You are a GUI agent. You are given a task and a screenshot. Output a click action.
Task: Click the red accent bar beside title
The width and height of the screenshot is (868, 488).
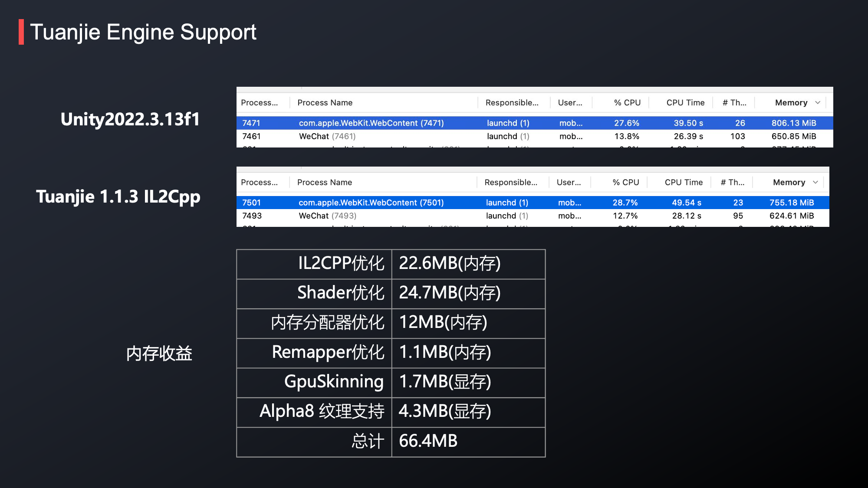coord(21,32)
